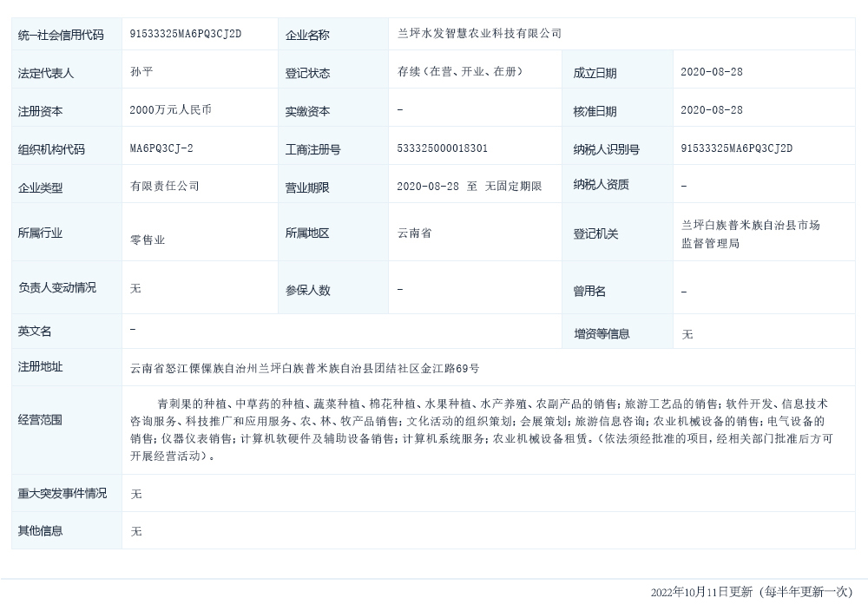Select the region value 云南省
The image size is (868, 611).
[414, 233]
